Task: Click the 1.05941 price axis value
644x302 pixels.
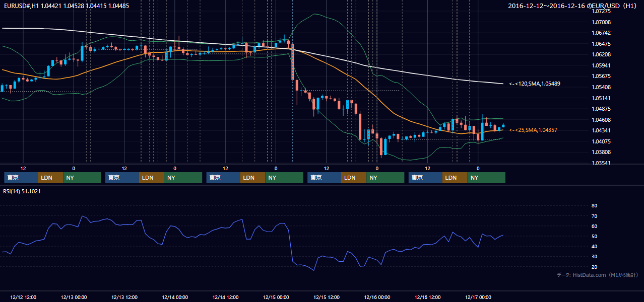Action: pyautogui.click(x=602, y=65)
